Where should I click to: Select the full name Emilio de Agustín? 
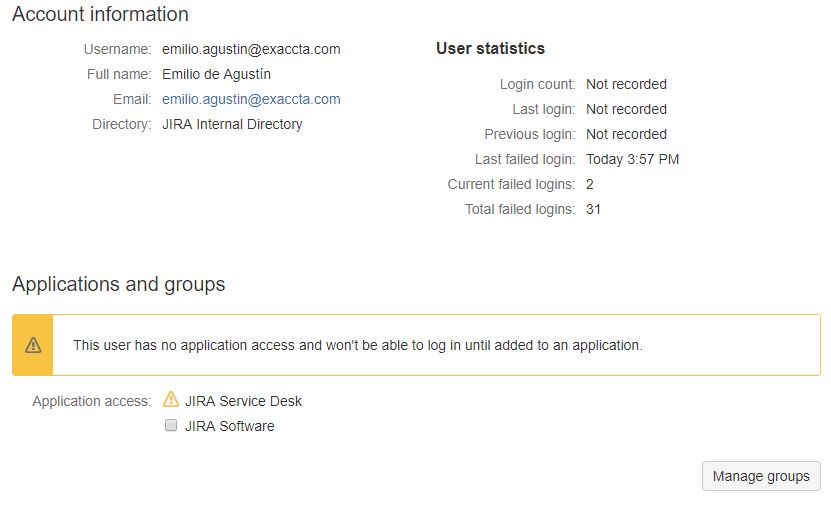click(216, 74)
